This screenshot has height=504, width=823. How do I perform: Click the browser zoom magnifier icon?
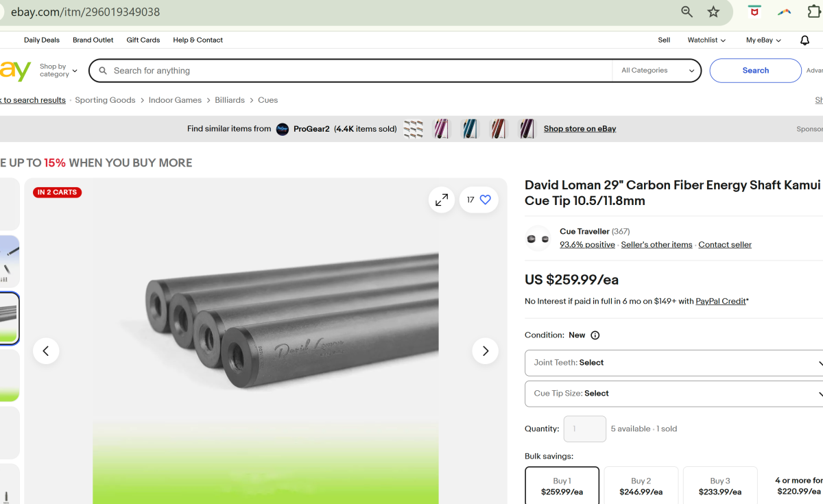tap(687, 12)
